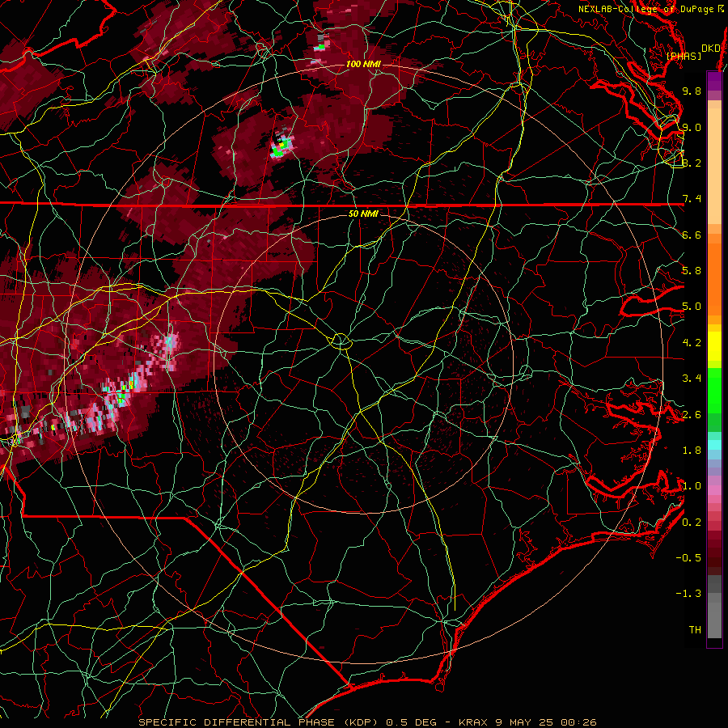This screenshot has width=728, height=728.
Task: Click the [PHAS] units label above color bar
Action: (684, 56)
